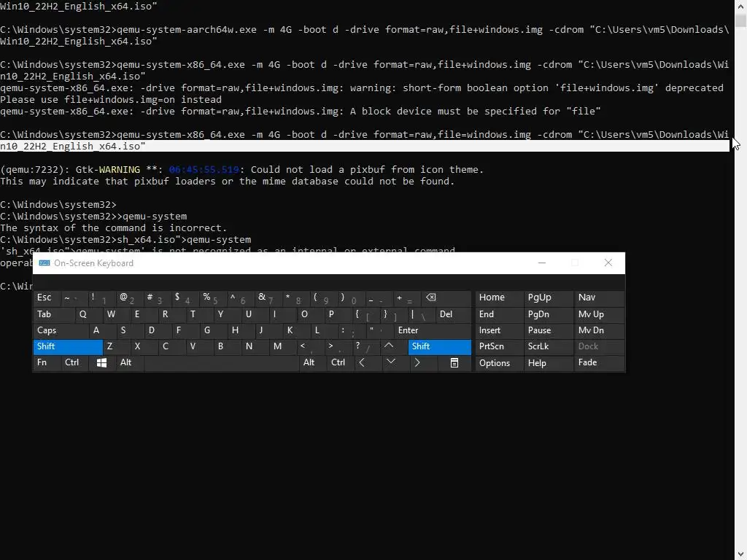Click the Enter key
This screenshot has height=560, width=747.
[x=433, y=330]
